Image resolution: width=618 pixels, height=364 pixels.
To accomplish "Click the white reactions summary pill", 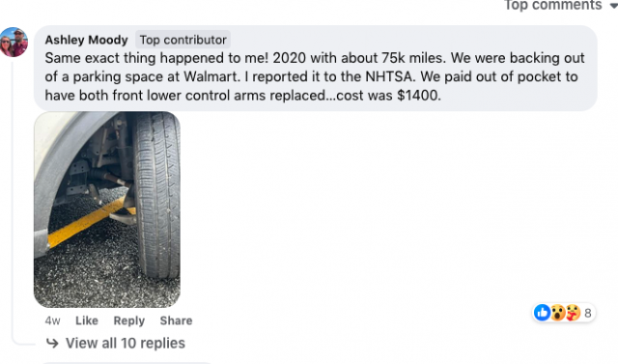I will pos(564,313).
